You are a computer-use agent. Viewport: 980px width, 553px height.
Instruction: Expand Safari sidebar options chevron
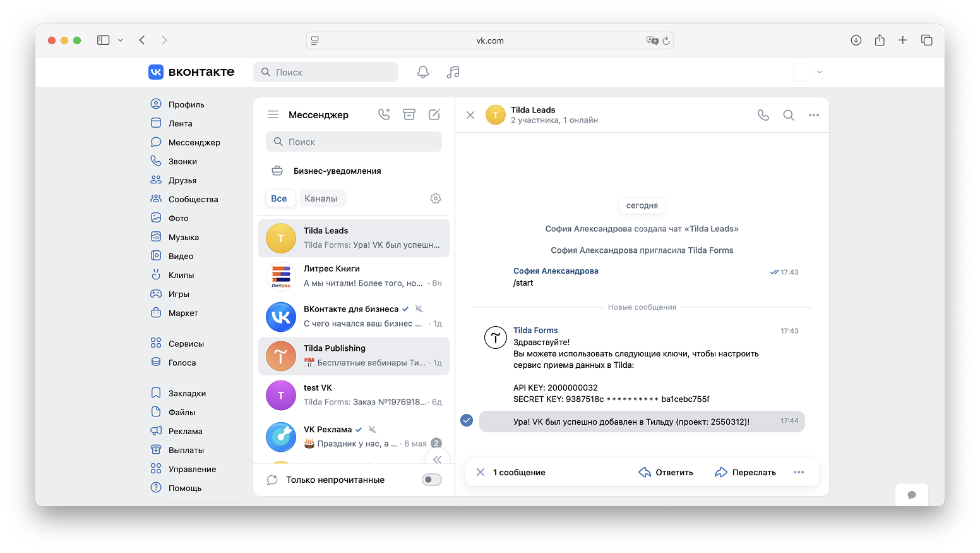point(120,40)
